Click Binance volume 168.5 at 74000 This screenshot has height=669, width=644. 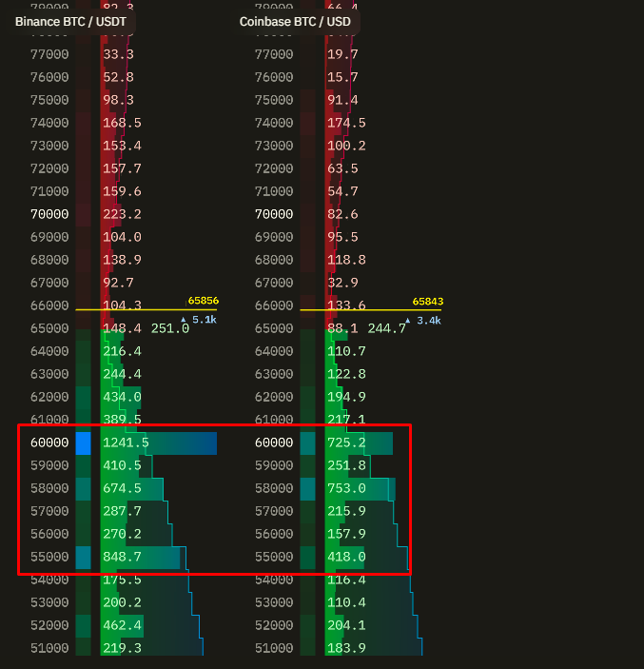click(x=122, y=123)
